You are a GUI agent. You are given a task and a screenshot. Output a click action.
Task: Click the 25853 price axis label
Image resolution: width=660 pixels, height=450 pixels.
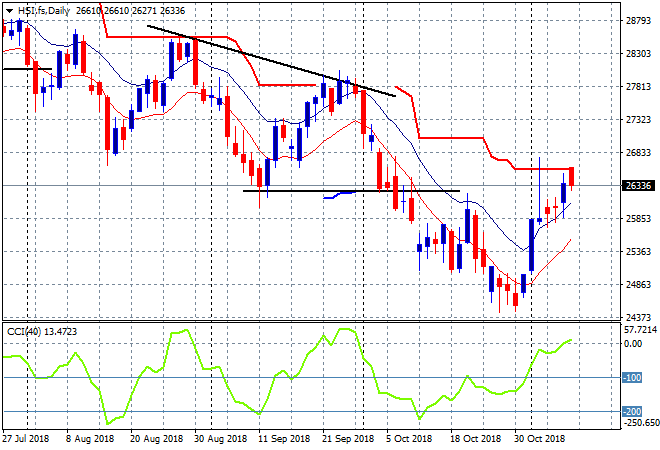pyautogui.click(x=639, y=218)
